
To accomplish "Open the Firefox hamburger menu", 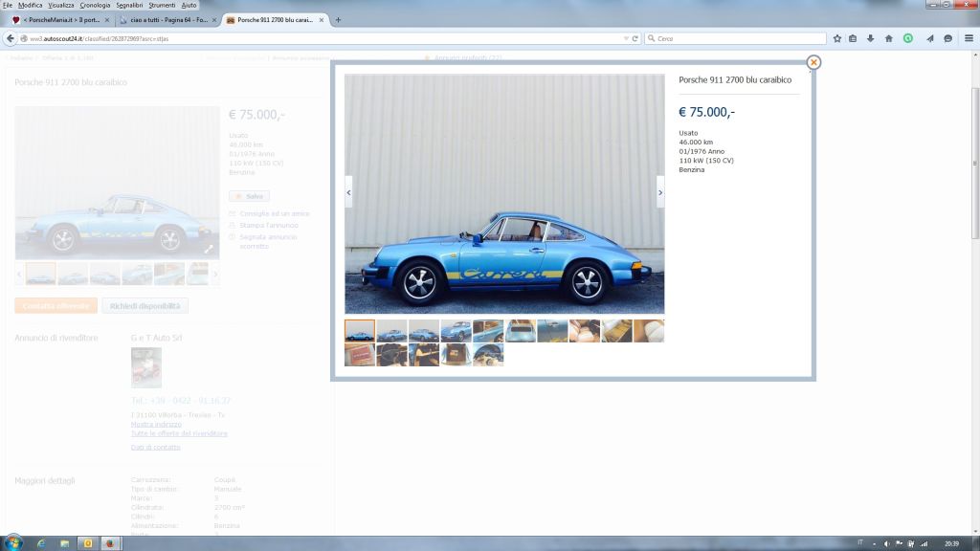I will click(x=969, y=38).
